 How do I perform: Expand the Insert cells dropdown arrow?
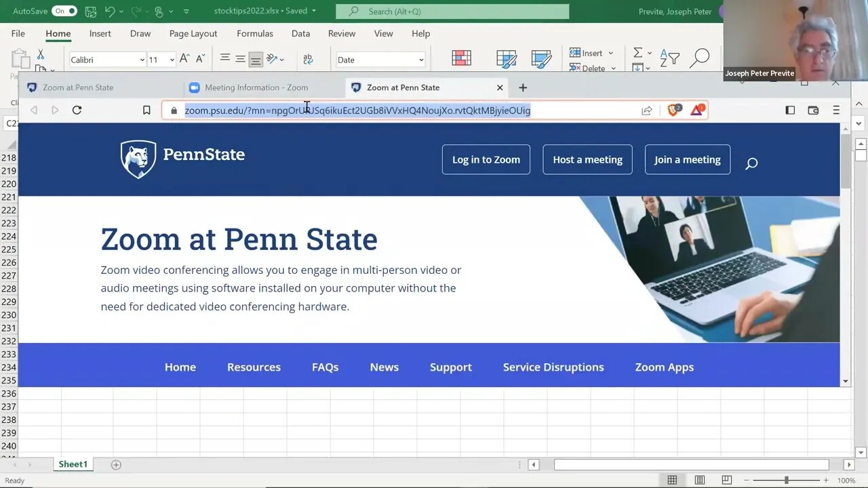[610, 53]
